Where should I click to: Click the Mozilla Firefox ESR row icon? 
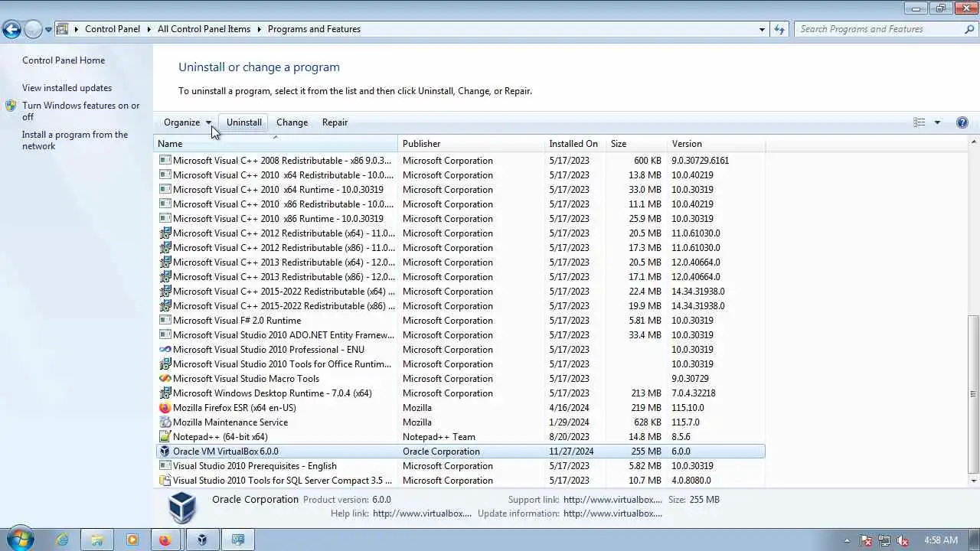click(165, 408)
